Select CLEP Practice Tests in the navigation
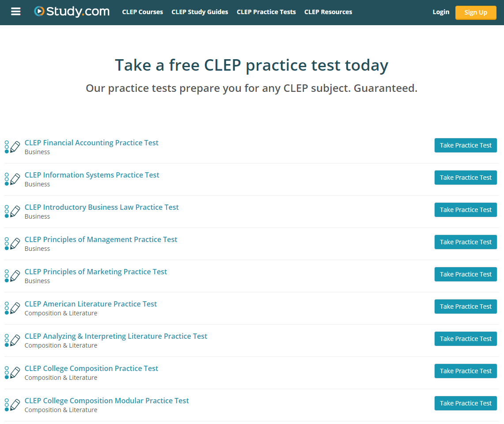Image resolution: width=504 pixels, height=424 pixels. pos(266,12)
